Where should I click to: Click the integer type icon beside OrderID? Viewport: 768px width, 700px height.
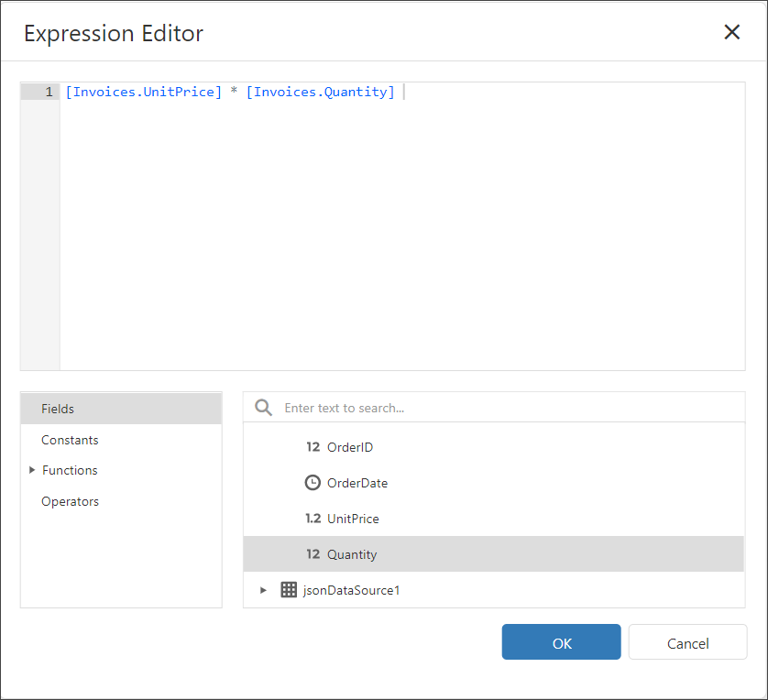point(313,447)
